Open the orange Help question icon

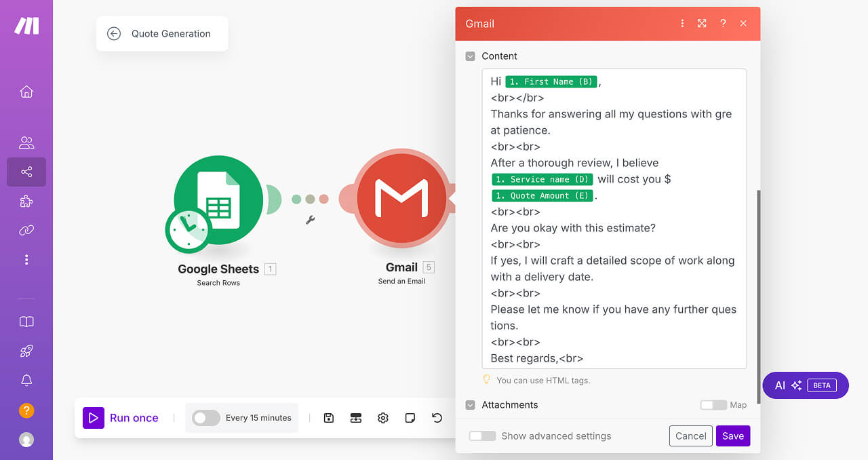(x=26, y=410)
